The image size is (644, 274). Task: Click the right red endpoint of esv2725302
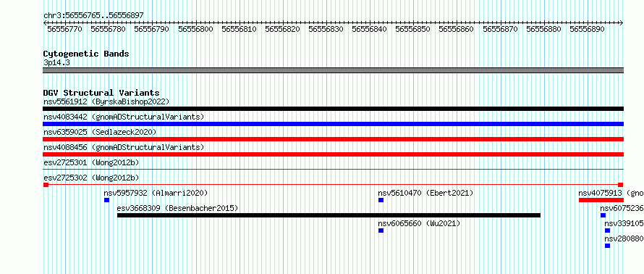[x=621, y=185]
